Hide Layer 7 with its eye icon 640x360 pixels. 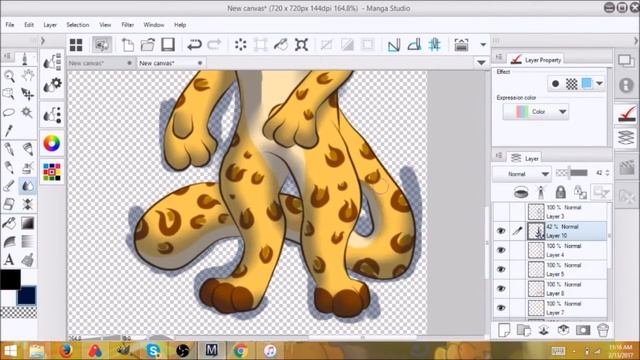501,308
